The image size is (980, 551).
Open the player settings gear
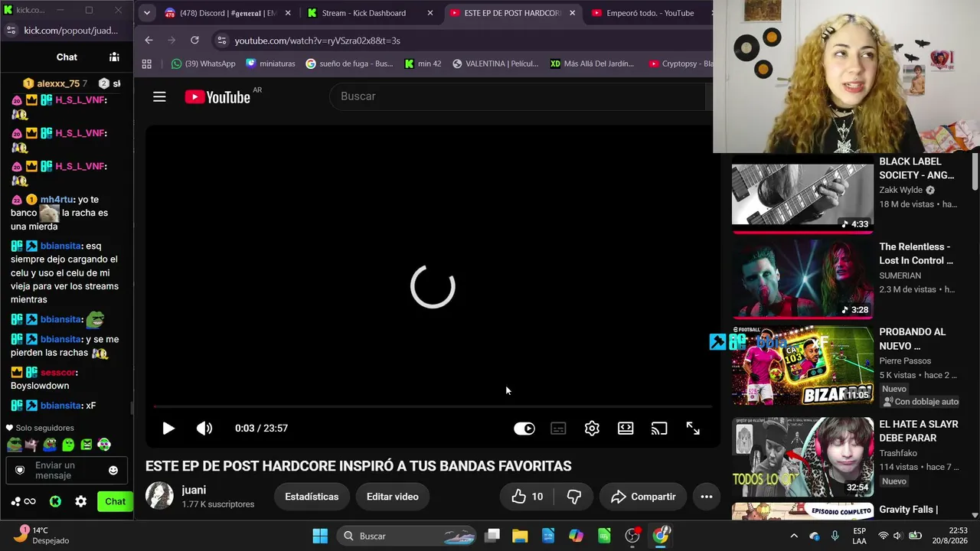coord(592,429)
